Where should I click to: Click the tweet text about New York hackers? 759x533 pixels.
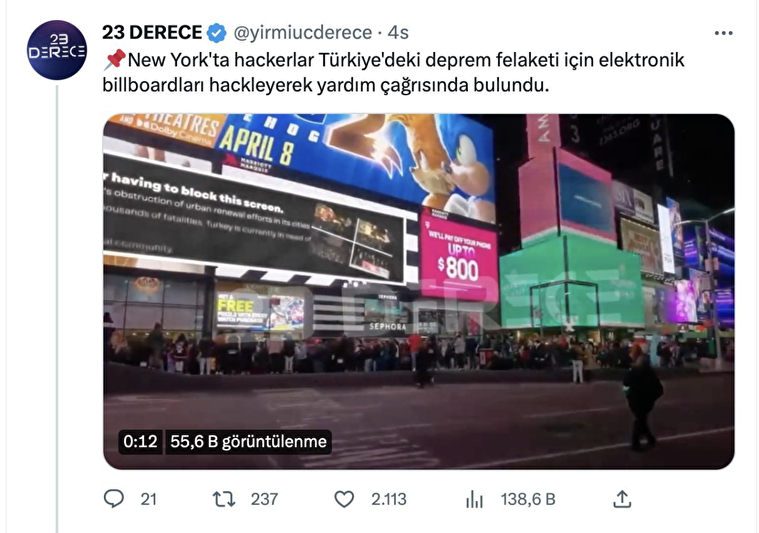(394, 73)
